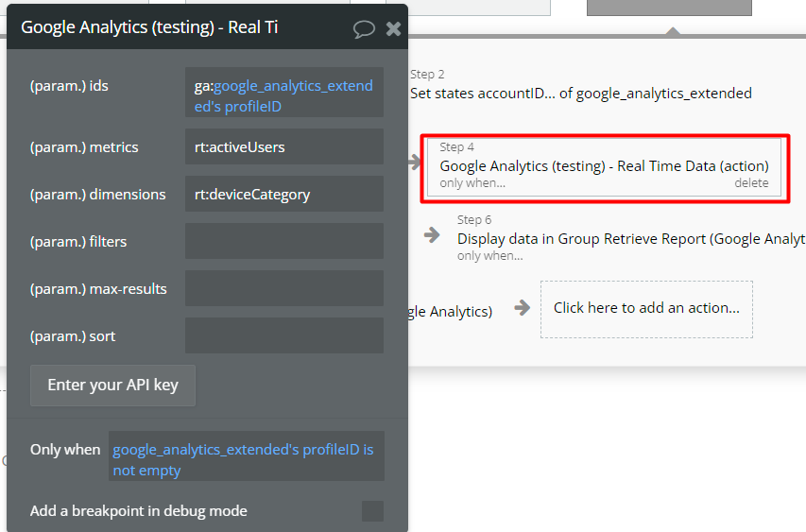806x532 pixels.
Task: Close the Google Analytics action dialog
Action: 393,28
